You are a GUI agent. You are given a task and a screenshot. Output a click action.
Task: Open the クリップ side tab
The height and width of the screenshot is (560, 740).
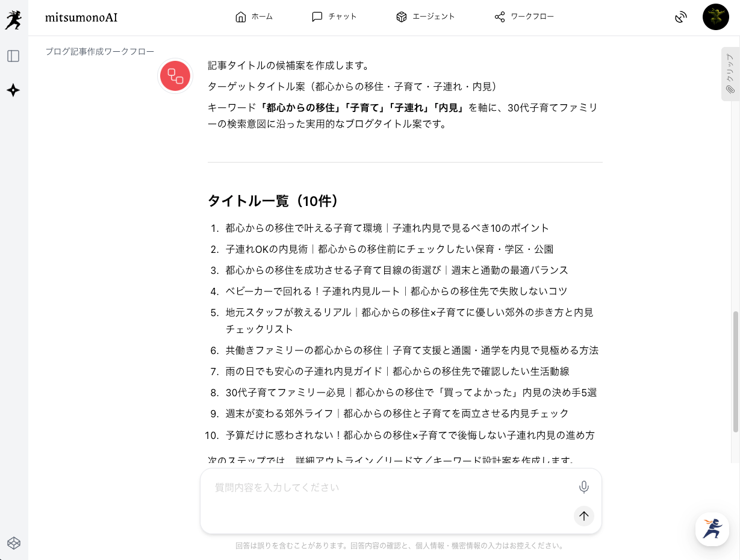730,73
